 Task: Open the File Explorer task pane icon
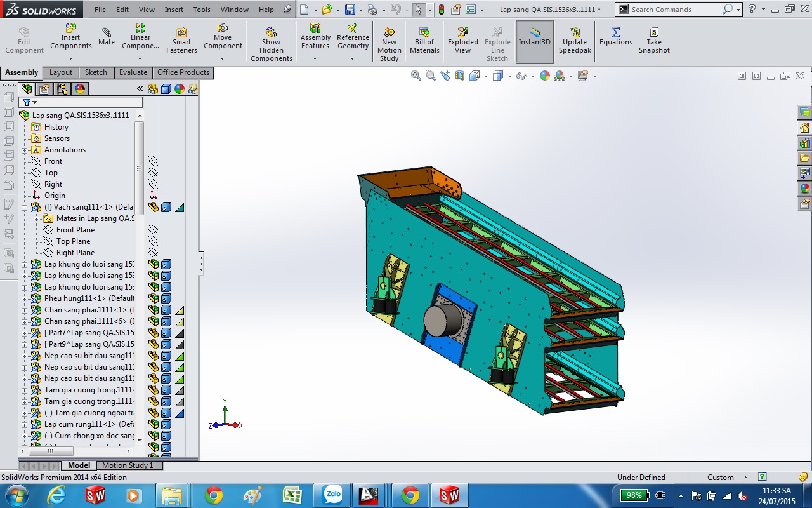805,158
